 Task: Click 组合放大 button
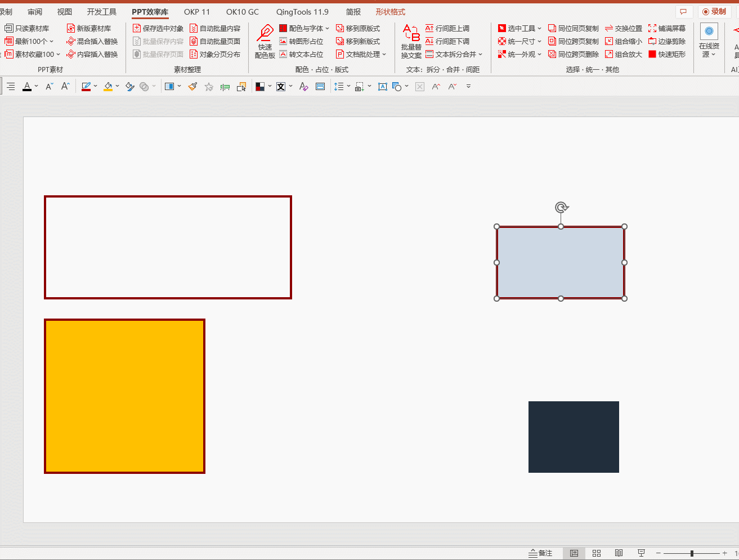tap(624, 54)
